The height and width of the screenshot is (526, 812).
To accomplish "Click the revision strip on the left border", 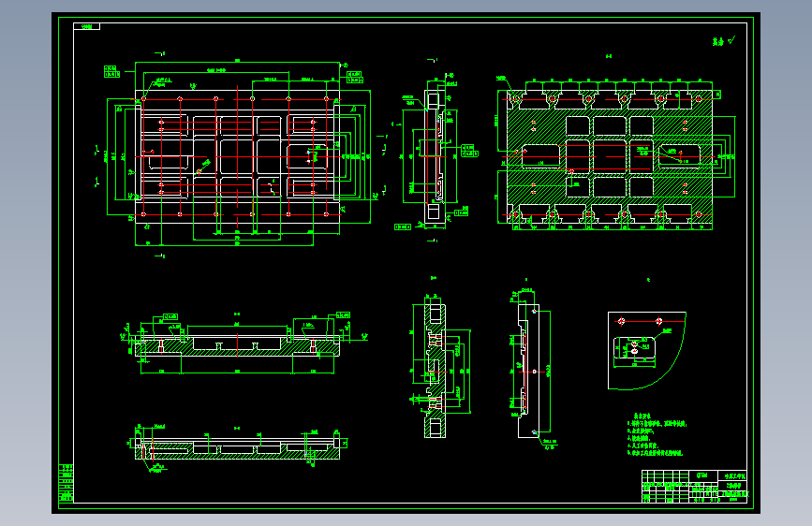I will pos(66,483).
